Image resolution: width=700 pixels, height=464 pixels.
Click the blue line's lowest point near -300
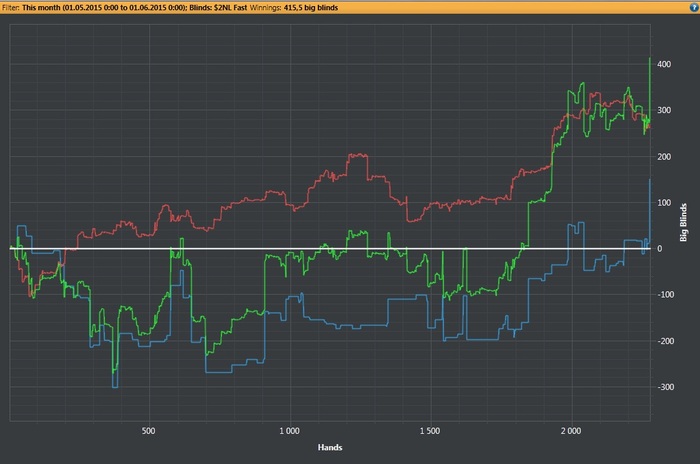point(115,387)
